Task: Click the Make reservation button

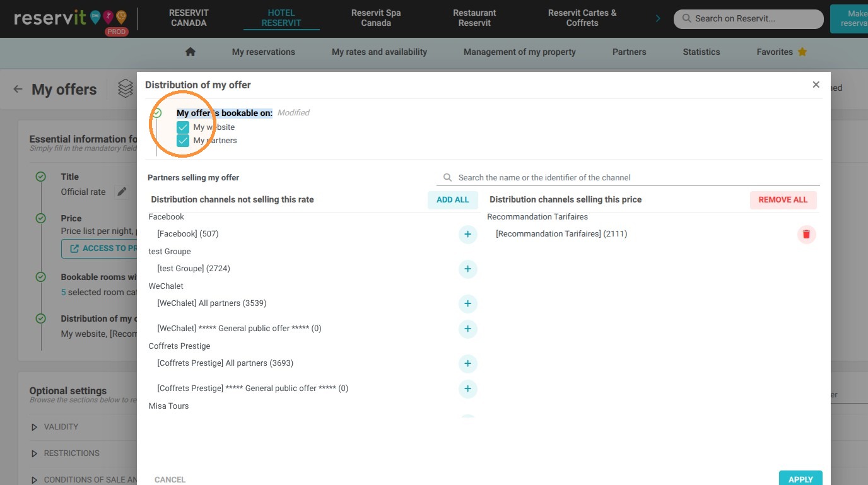Action: coord(850,18)
